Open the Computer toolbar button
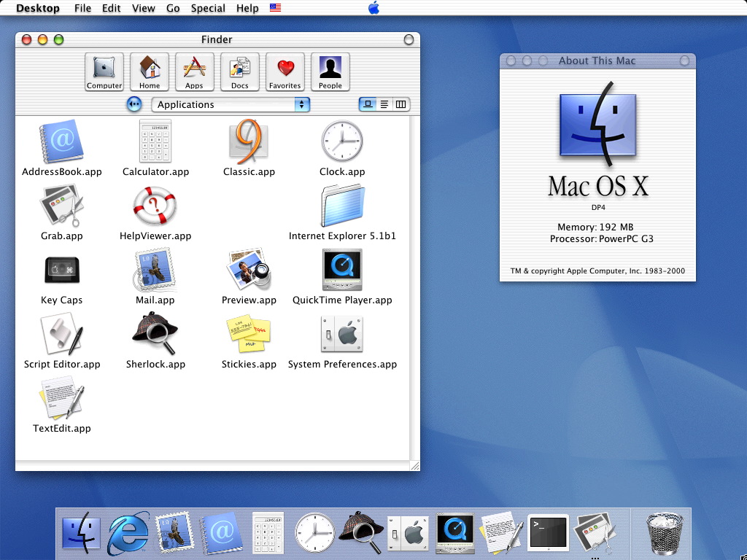This screenshot has width=747, height=560. point(104,72)
